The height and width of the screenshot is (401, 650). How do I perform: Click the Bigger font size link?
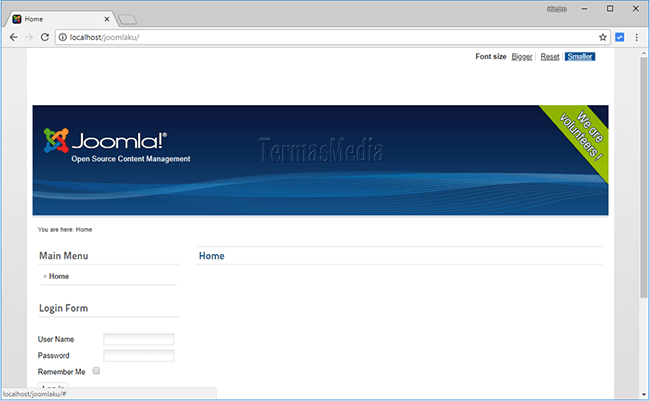pyautogui.click(x=521, y=56)
